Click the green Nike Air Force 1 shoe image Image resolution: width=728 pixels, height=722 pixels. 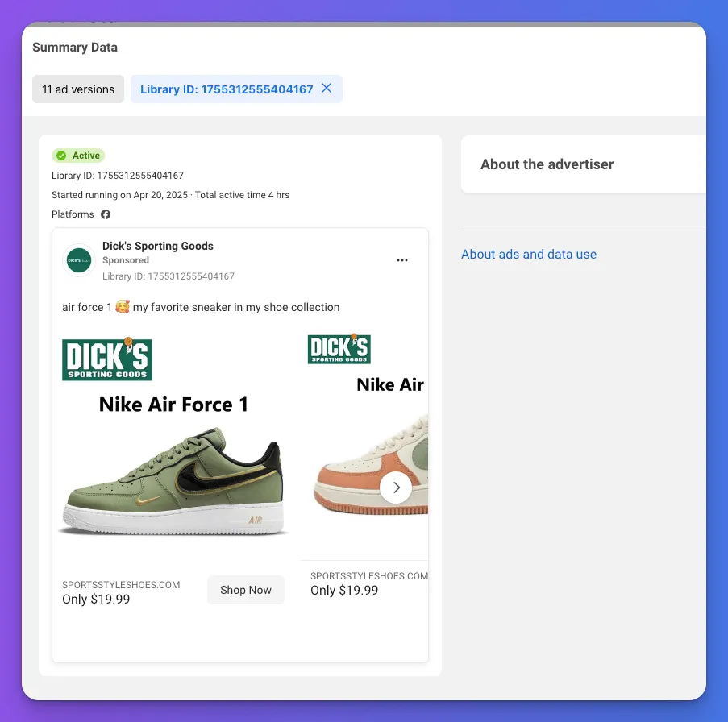[x=173, y=481]
